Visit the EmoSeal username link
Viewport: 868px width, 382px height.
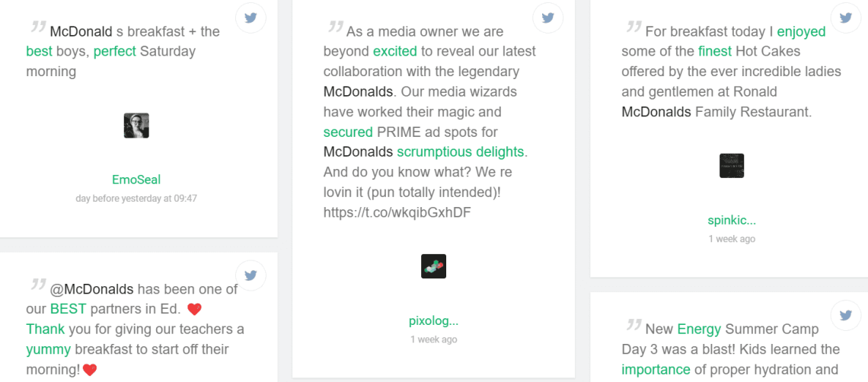136,180
